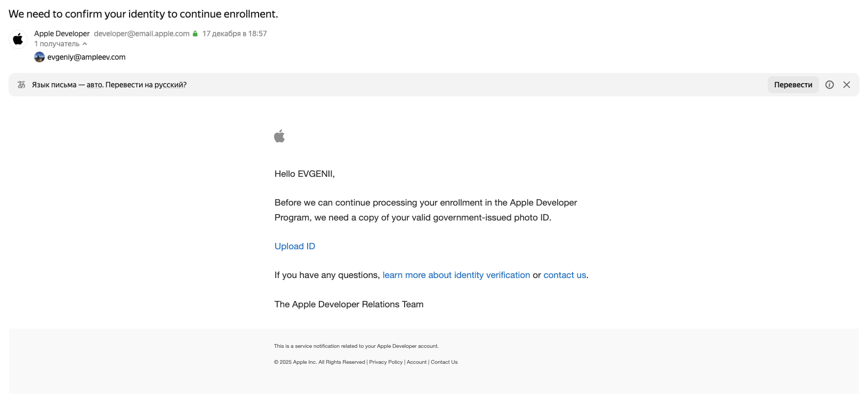Click sender address developer@email.apple.com
The image size is (868, 400).
[x=141, y=34]
